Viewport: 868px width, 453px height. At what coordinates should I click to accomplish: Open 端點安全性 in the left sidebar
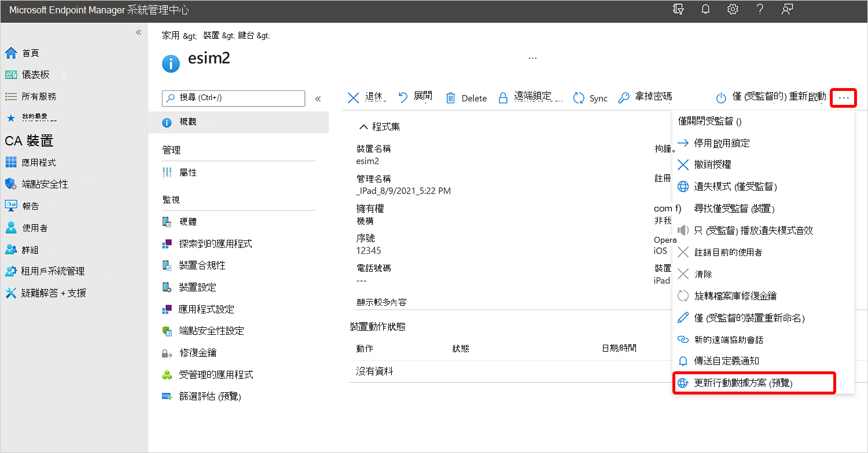37,184
